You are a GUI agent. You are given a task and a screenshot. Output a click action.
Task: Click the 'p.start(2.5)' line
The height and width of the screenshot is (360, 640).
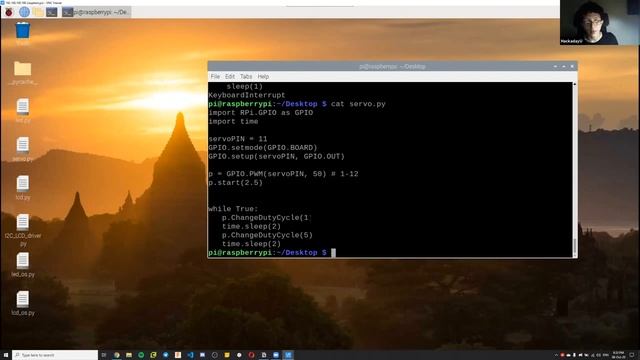pyautogui.click(x=236, y=183)
